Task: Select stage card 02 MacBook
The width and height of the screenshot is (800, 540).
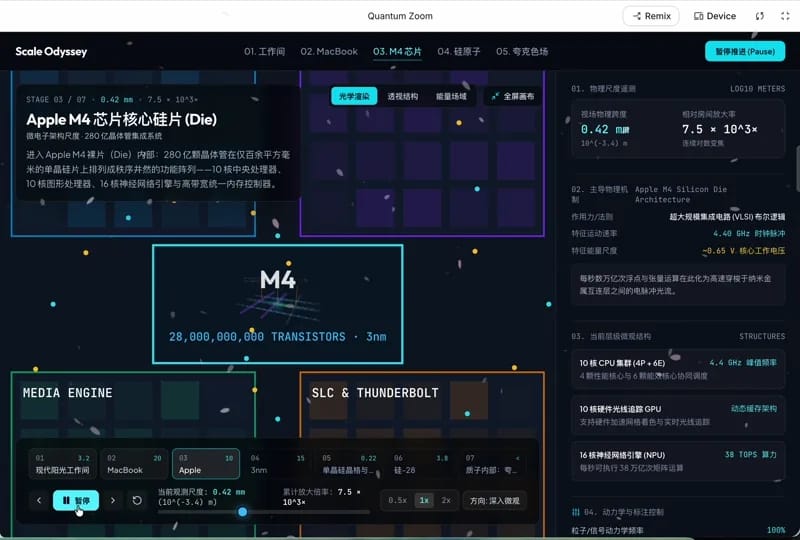Action: click(x=134, y=464)
